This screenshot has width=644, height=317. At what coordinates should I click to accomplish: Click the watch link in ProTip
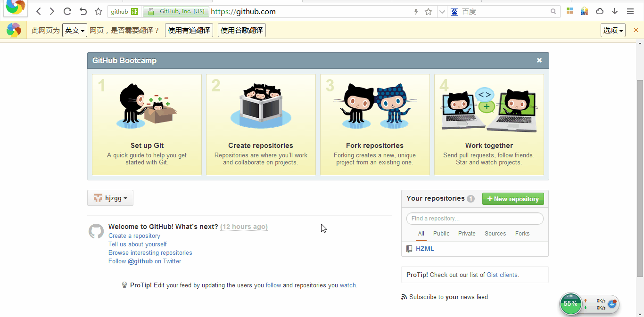(x=348, y=285)
